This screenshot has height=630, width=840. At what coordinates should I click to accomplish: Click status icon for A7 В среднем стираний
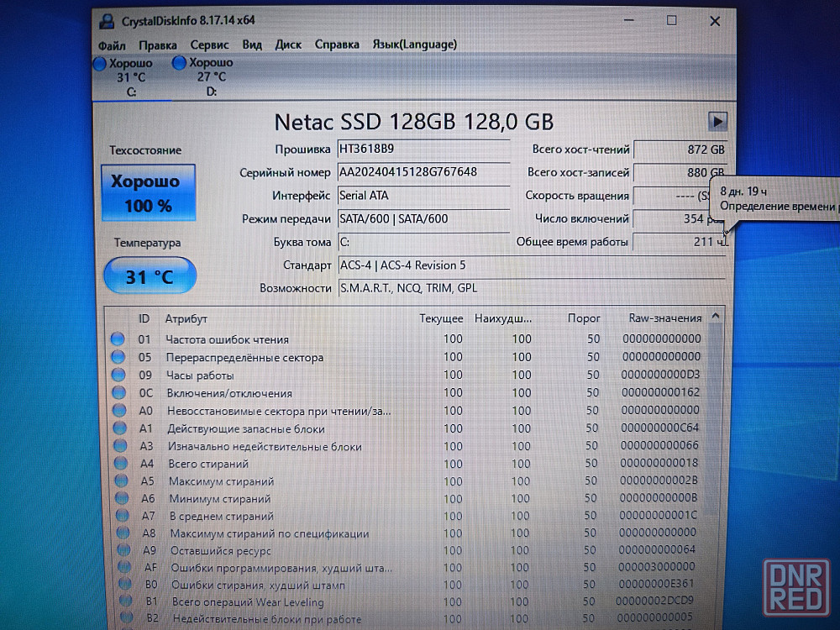click(123, 516)
